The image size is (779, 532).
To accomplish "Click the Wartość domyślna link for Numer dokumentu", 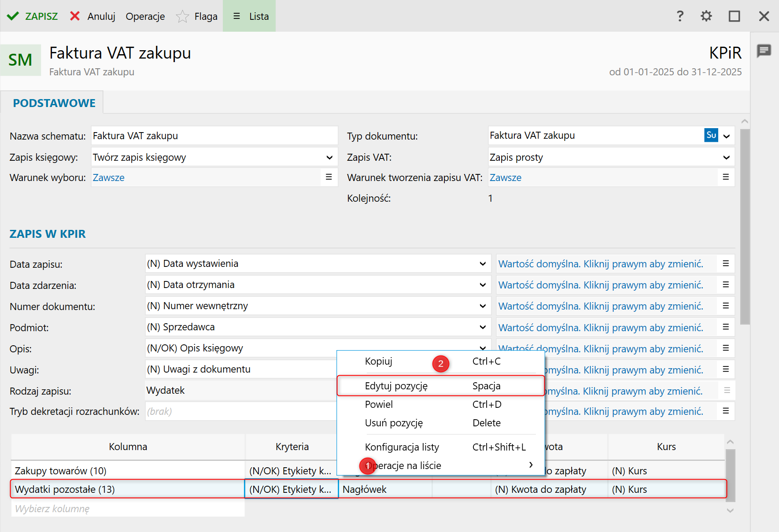I will tap(600, 306).
